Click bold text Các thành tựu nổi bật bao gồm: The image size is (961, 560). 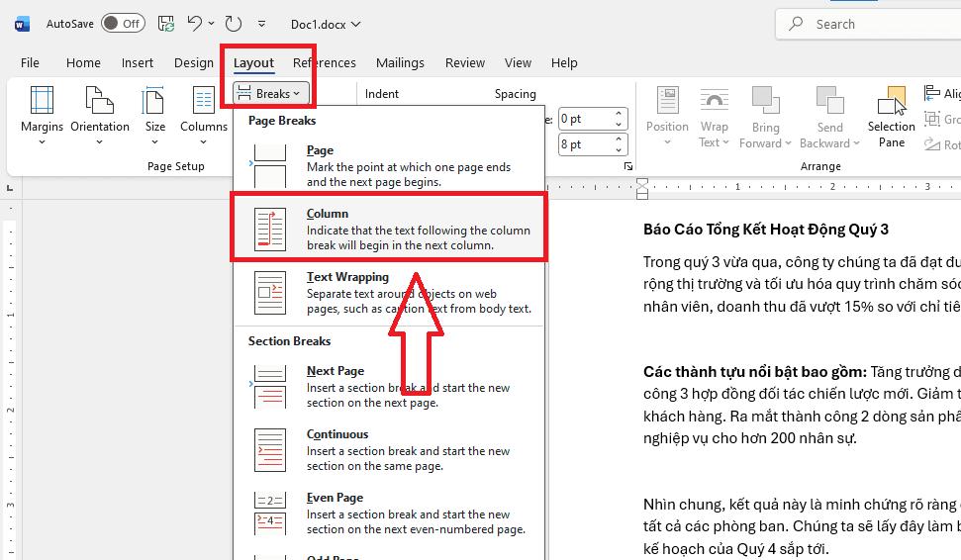754,372
